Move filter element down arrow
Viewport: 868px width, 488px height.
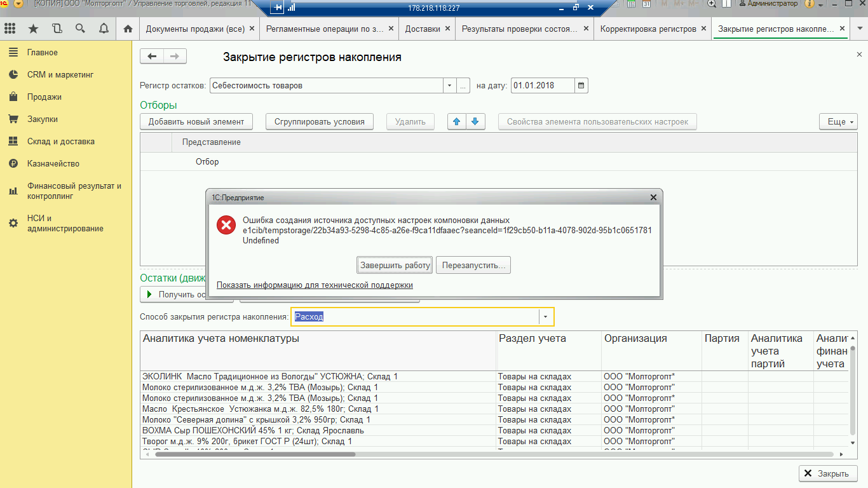(475, 121)
